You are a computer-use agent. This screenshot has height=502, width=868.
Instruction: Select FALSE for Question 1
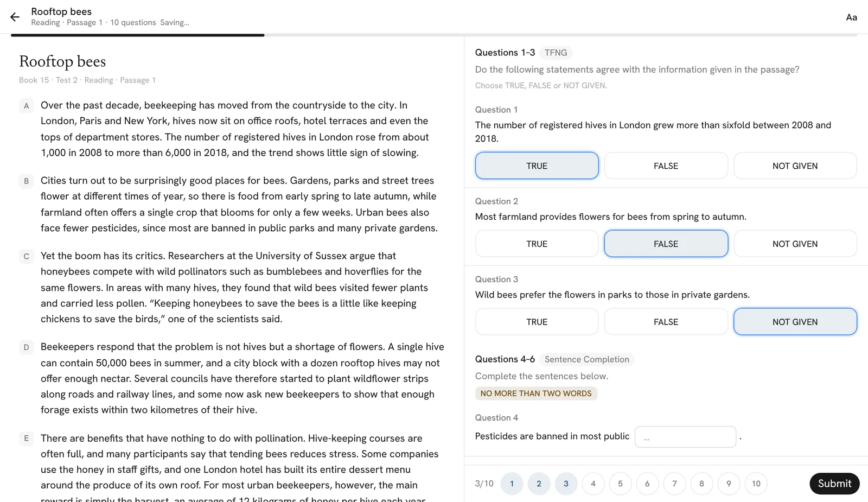click(666, 166)
